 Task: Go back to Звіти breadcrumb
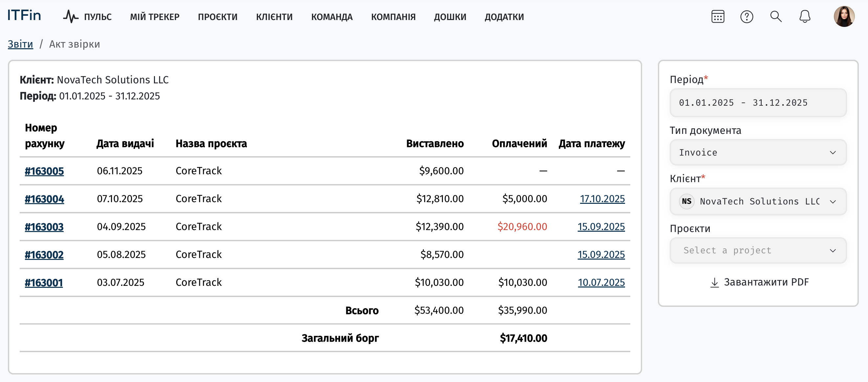20,44
